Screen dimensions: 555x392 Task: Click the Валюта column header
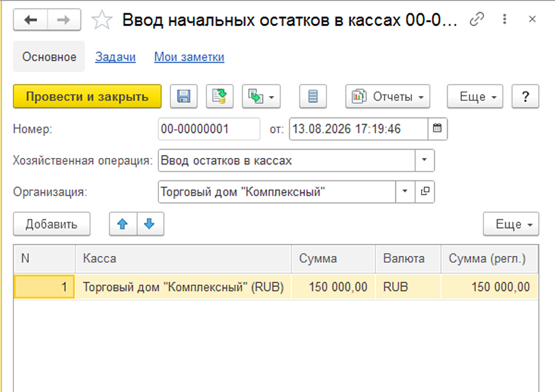pyautogui.click(x=408, y=258)
